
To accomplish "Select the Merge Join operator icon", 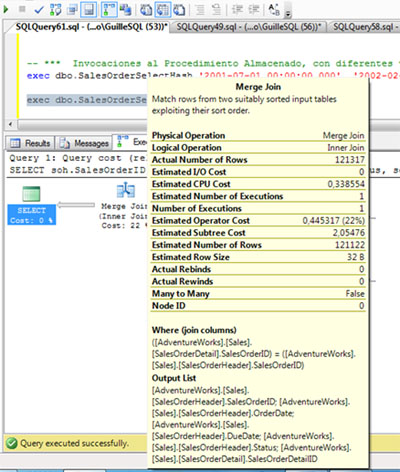I will [x=126, y=190].
